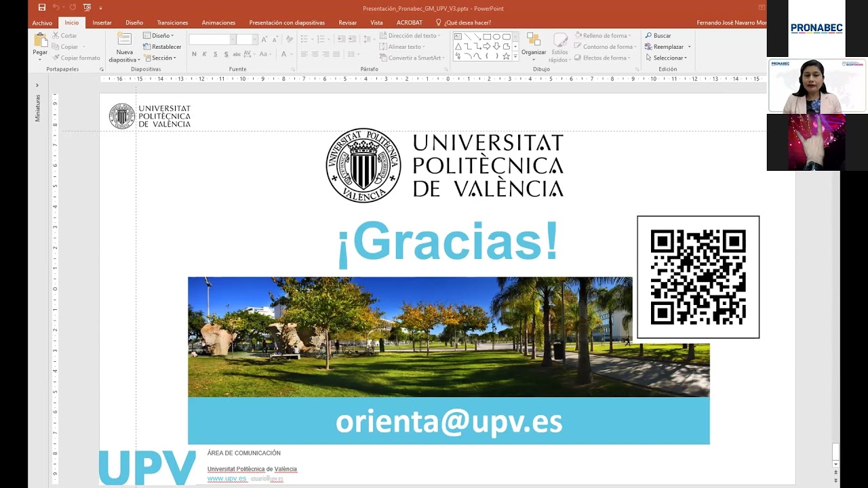The width and height of the screenshot is (868, 488).
Task: Open Relleno de forma color dropdown
Action: click(603, 35)
